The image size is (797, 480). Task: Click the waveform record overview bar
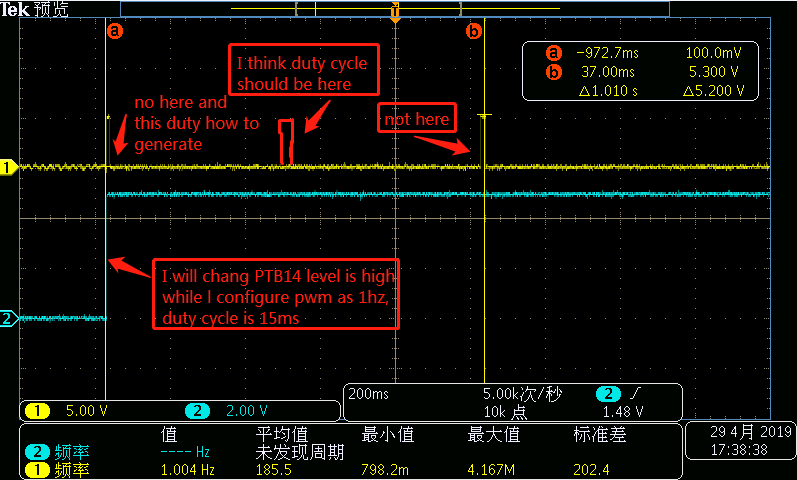(395, 9)
